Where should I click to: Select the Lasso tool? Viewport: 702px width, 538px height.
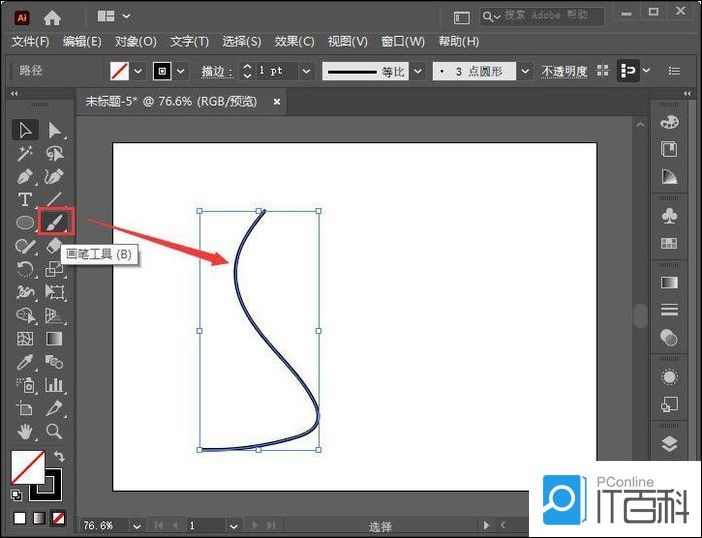point(54,154)
